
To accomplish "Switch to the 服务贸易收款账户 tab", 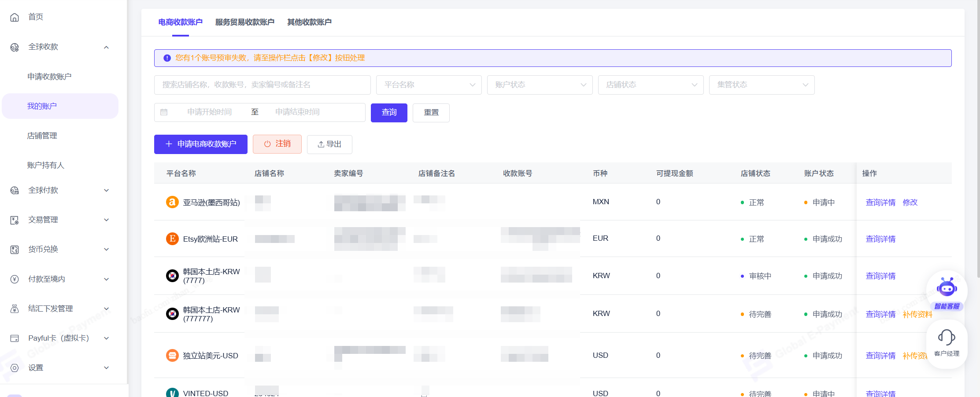I will 244,22.
